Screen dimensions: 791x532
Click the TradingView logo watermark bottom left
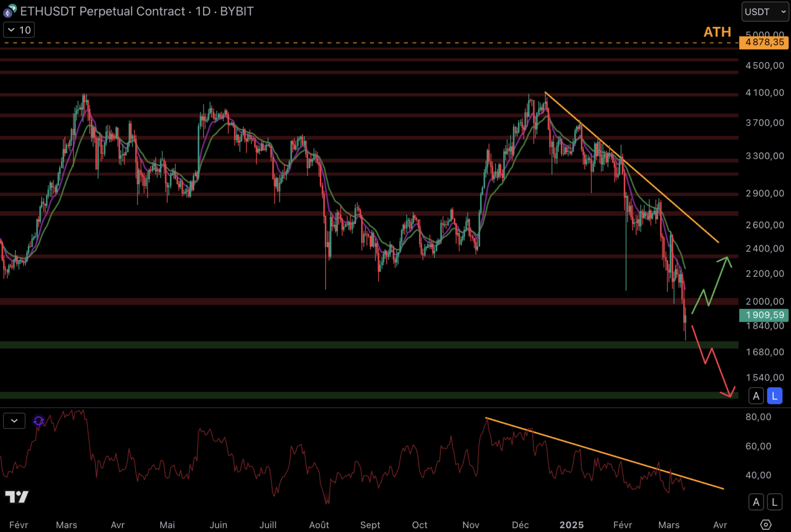point(18,498)
